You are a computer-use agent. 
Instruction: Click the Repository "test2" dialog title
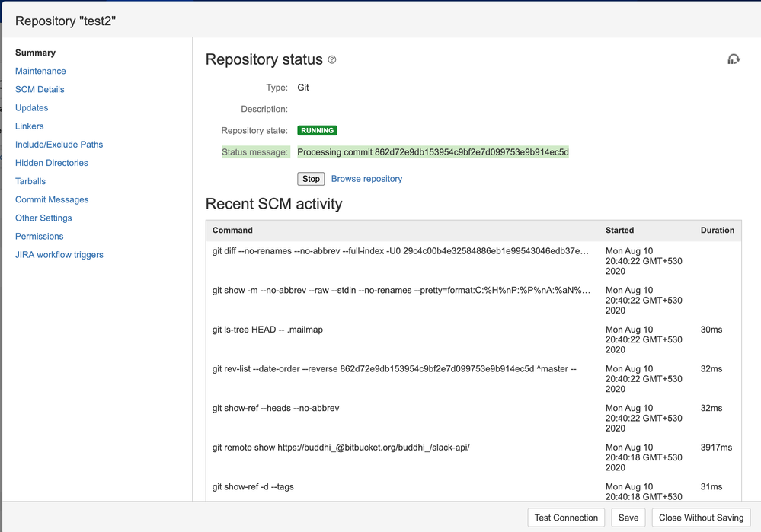[66, 21]
